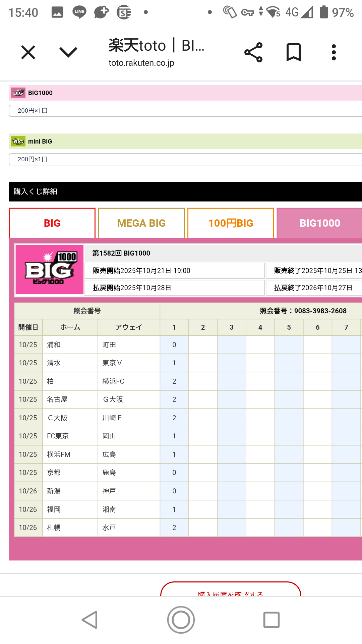The image size is (362, 644).
Task: Tap the BIG1000 pink logo image
Action: click(50, 270)
